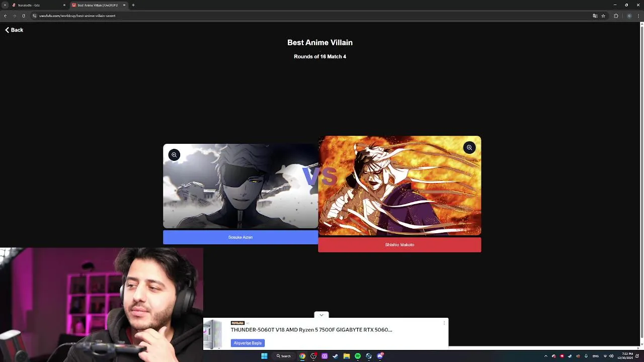Open the browser extensions menu
The image size is (644, 362).
coord(616,16)
